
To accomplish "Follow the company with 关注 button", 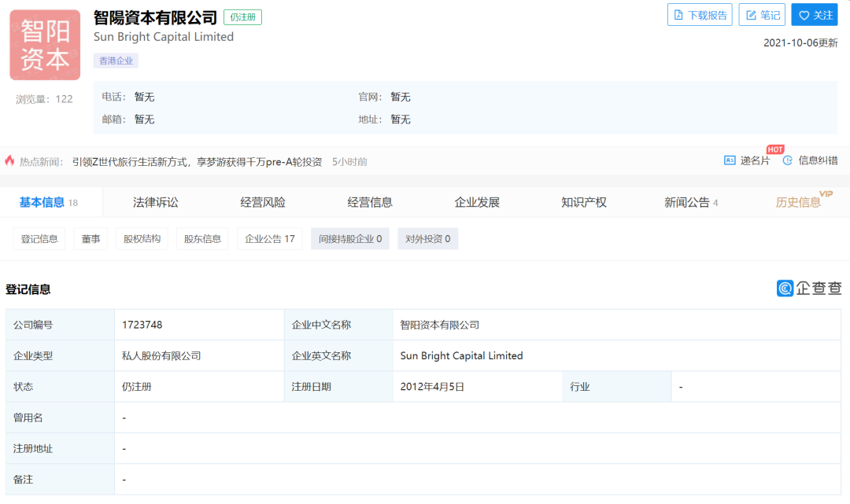I will tap(815, 15).
